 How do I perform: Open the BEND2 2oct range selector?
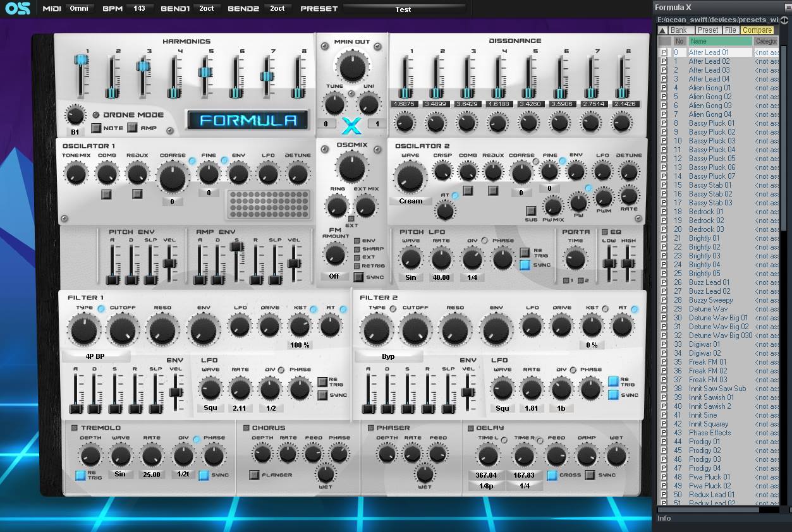click(277, 9)
